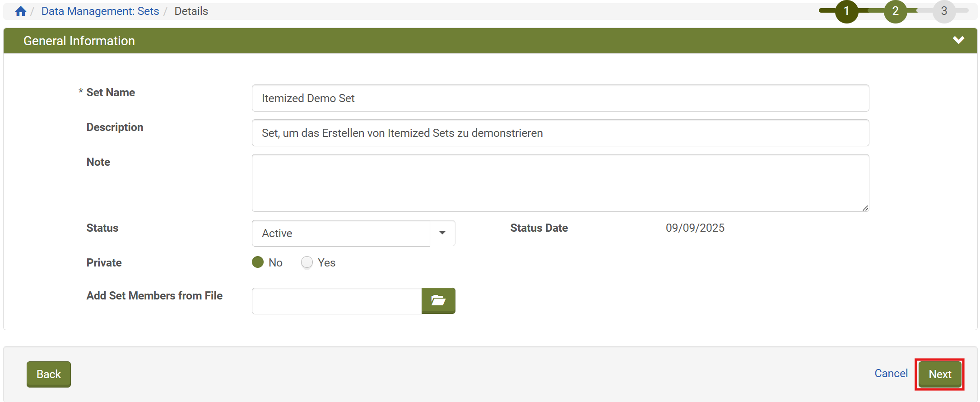Open the file browser for set members
Image resolution: width=980 pixels, height=402 pixels.
pyautogui.click(x=438, y=300)
